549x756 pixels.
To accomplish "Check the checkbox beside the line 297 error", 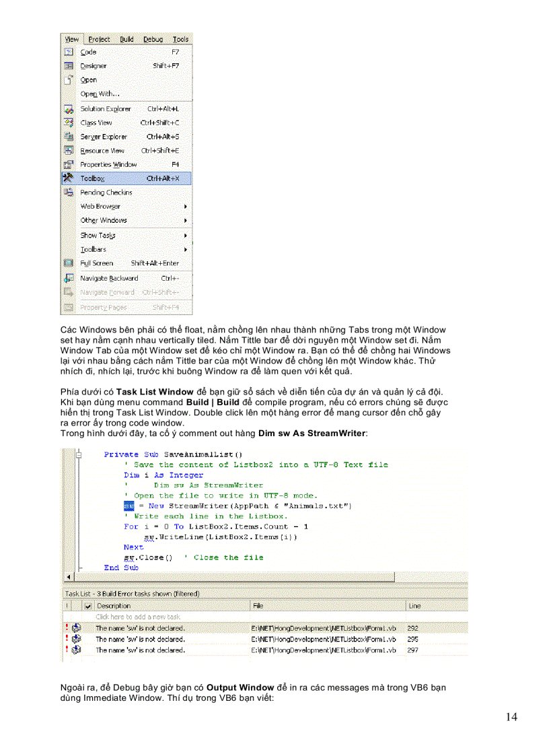I will click(89, 650).
